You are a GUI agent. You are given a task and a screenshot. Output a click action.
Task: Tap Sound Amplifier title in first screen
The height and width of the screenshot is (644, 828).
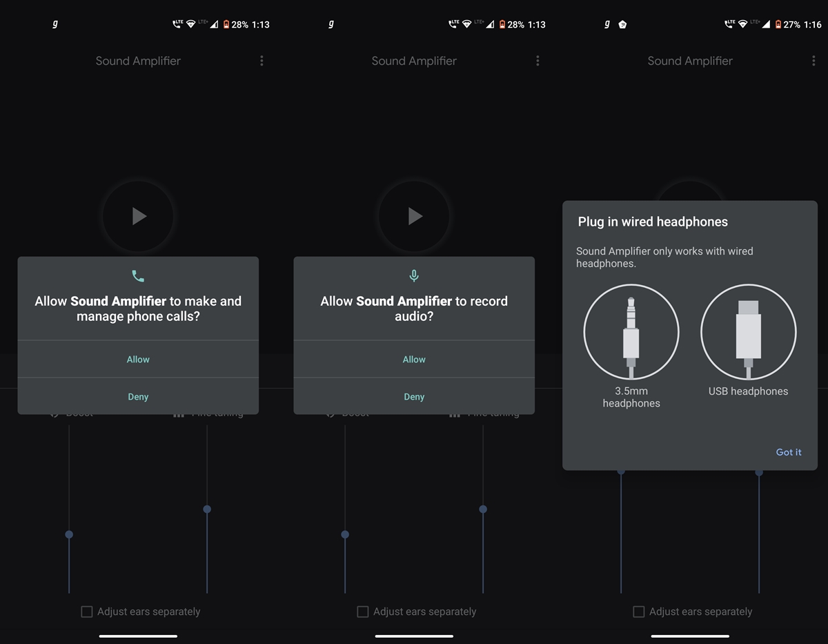[x=138, y=61]
